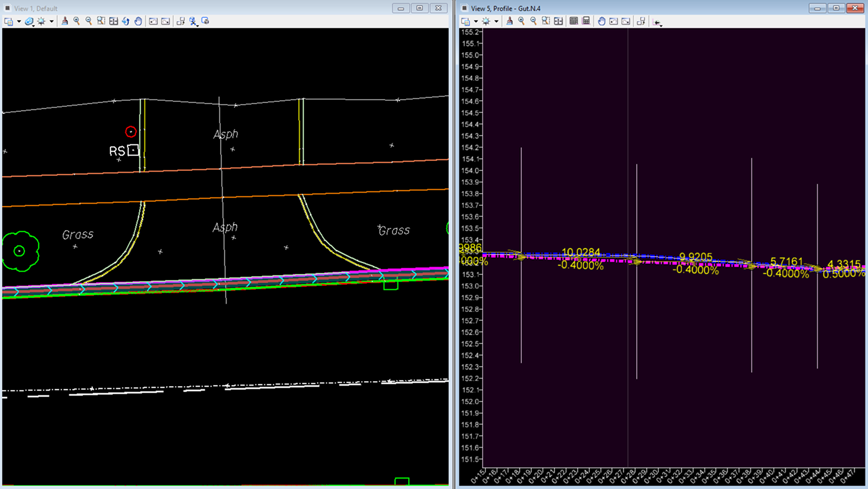Select Rotate View tool in View 1
Viewport: 868px width, 489px height.
click(x=126, y=21)
